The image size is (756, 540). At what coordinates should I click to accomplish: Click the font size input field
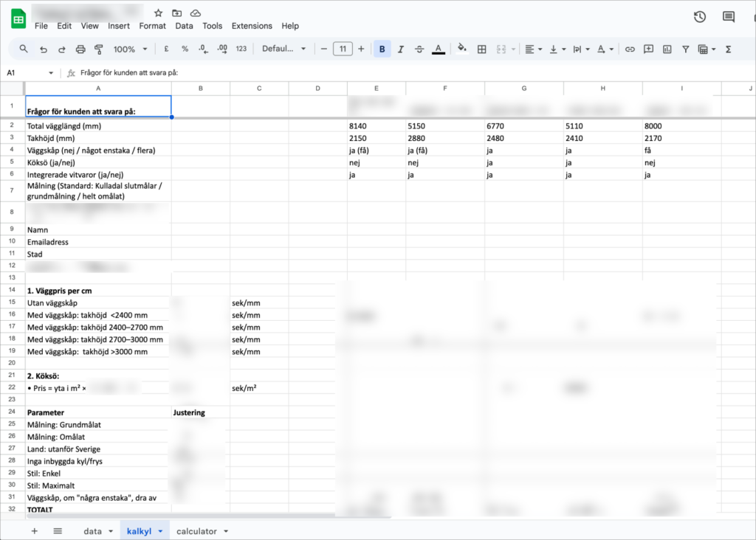[343, 49]
